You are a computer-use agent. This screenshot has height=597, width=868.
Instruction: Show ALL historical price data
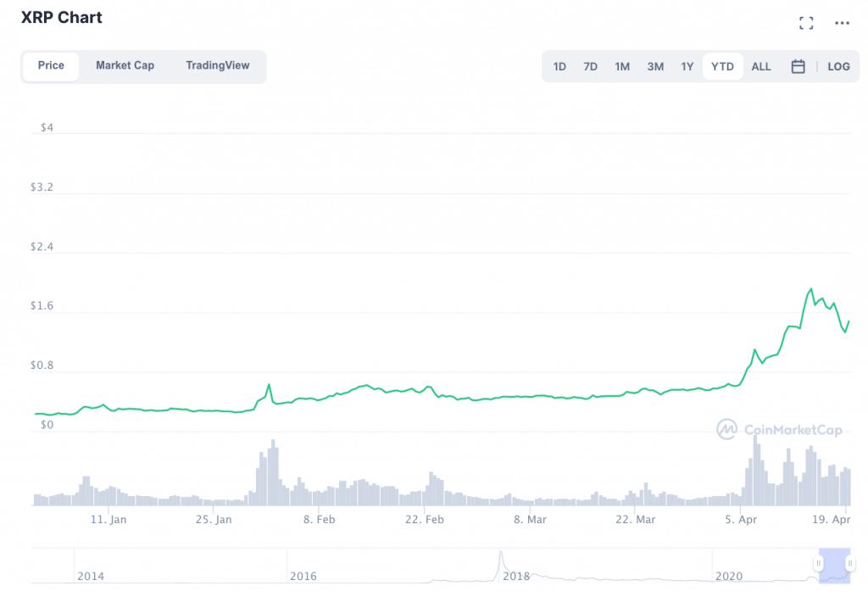[x=761, y=66]
